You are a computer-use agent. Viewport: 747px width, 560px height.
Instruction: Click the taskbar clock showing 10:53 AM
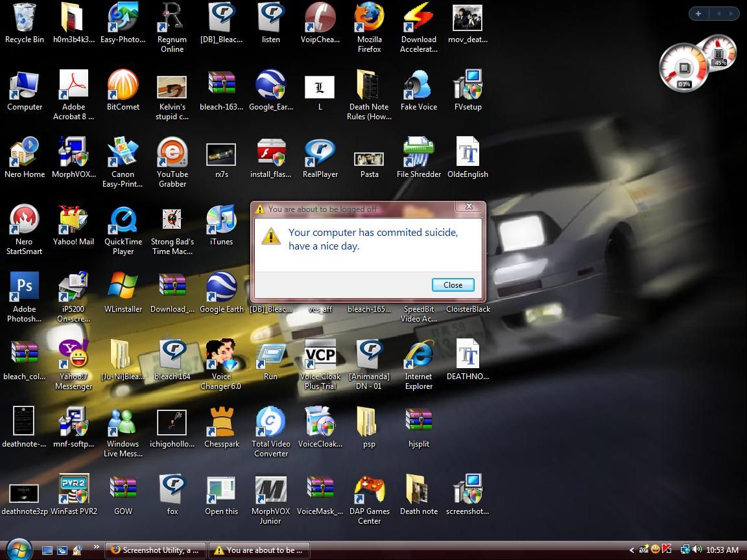722,550
